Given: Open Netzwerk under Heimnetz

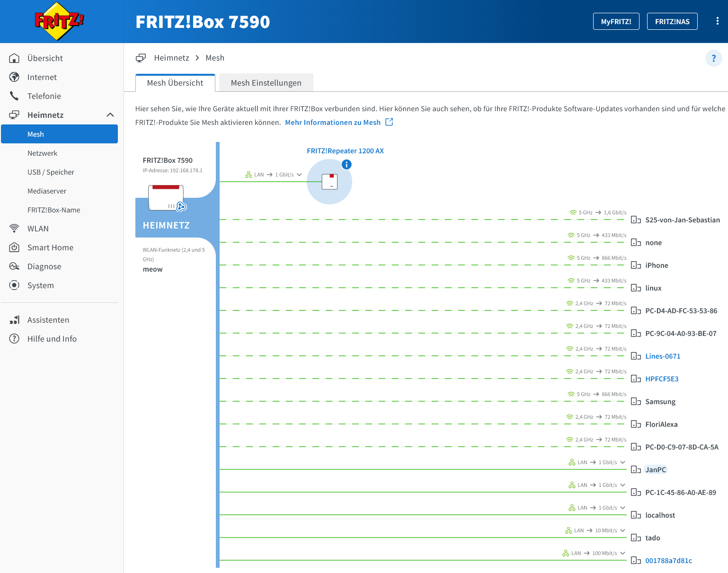Looking at the screenshot, I should click(59, 153).
